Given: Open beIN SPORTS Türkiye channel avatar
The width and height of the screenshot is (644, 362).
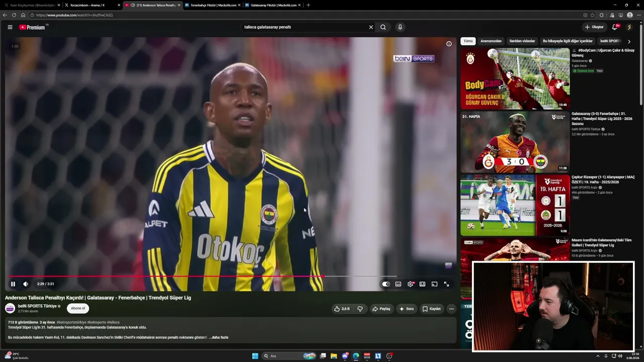Looking at the screenshot, I should (10, 308).
